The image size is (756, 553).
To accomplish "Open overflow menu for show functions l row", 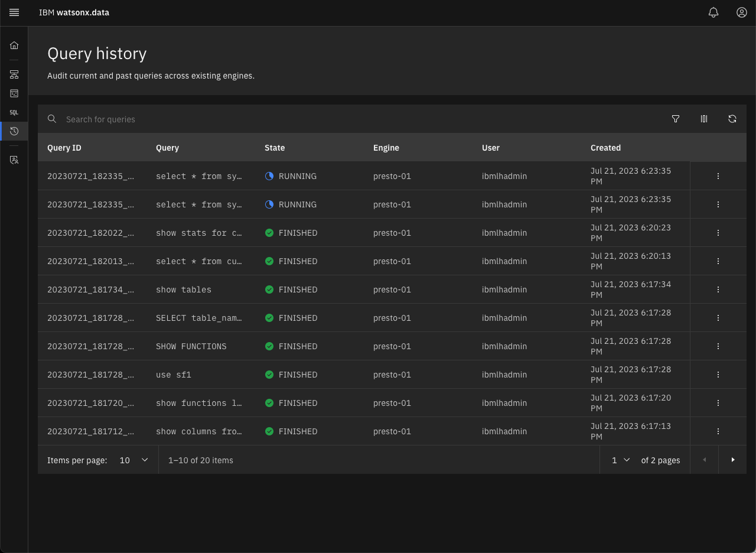I will (x=718, y=403).
